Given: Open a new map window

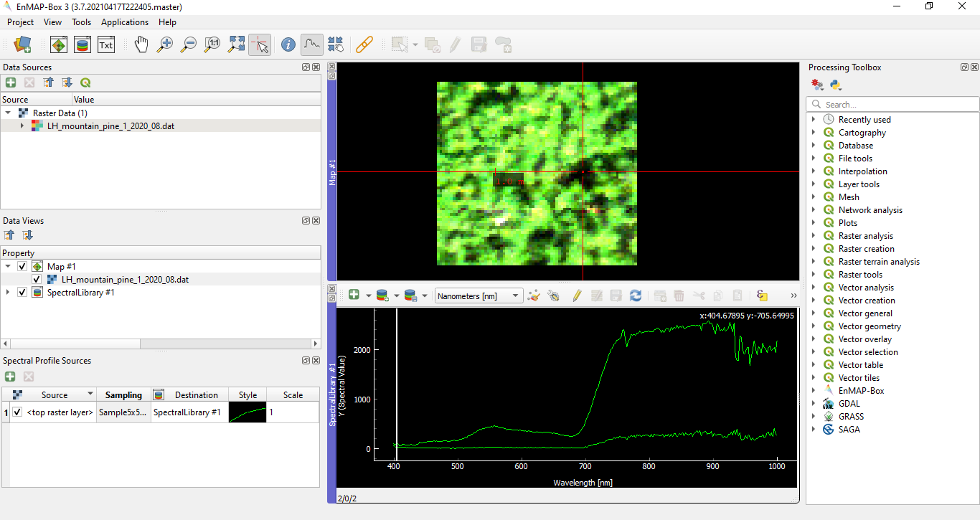Looking at the screenshot, I should click(x=59, y=44).
